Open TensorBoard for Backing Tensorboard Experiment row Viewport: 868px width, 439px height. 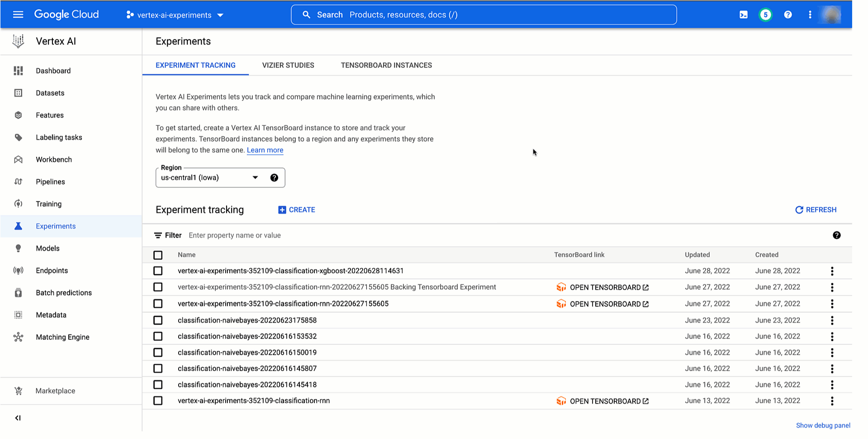602,287
